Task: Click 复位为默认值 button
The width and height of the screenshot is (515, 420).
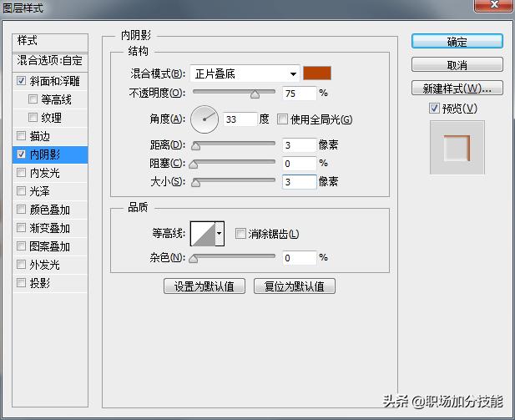Action: (295, 286)
